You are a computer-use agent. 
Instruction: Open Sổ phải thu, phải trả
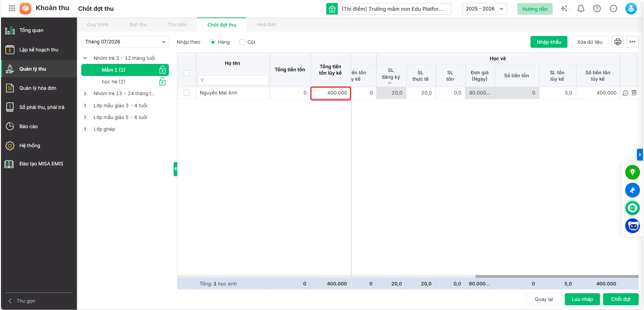tap(39, 107)
